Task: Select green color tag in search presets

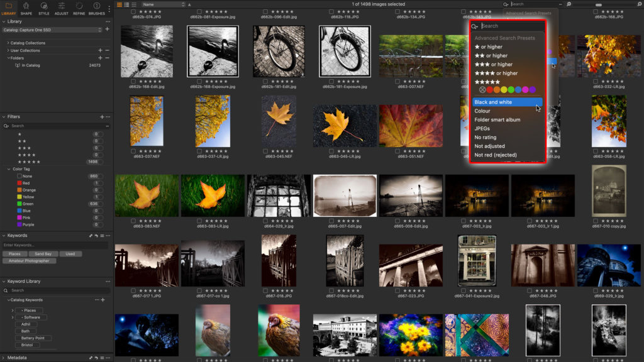Action: [511, 90]
